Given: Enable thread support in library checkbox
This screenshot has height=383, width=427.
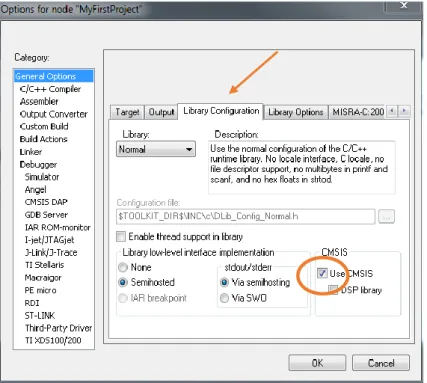Looking at the screenshot, I should pyautogui.click(x=121, y=237).
